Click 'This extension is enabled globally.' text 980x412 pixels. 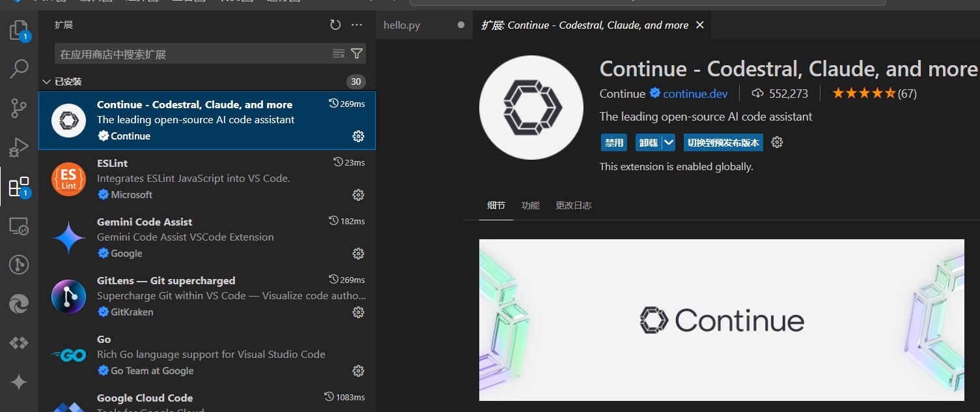677,167
